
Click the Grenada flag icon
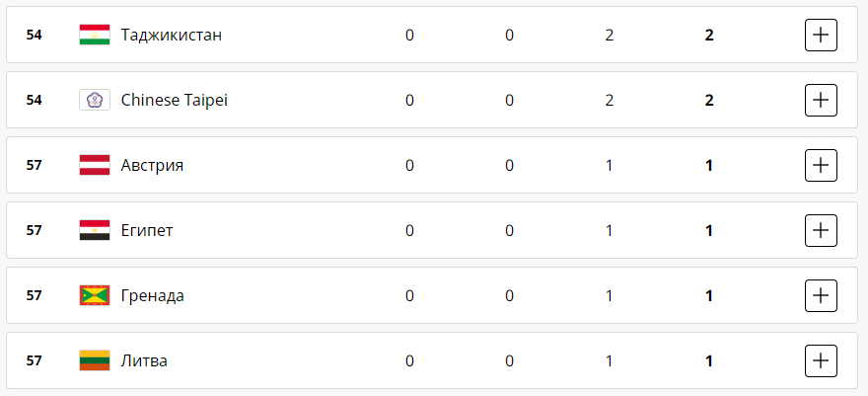tap(95, 295)
